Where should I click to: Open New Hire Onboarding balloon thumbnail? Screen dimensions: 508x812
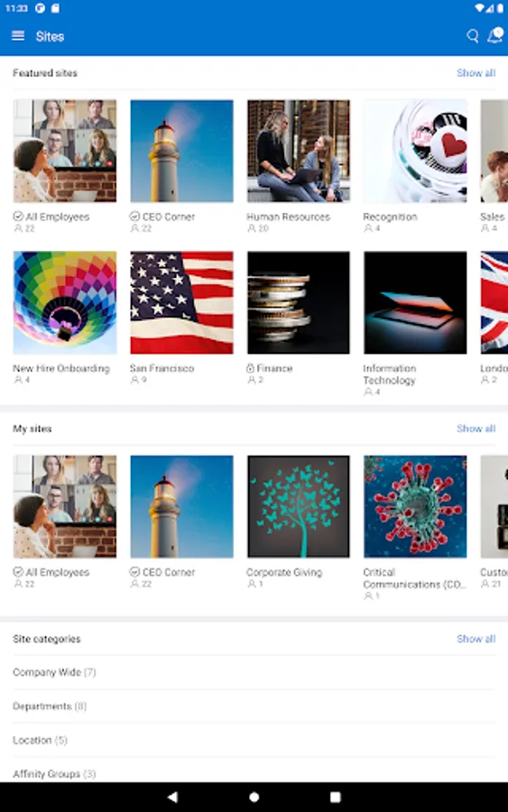[x=65, y=302]
